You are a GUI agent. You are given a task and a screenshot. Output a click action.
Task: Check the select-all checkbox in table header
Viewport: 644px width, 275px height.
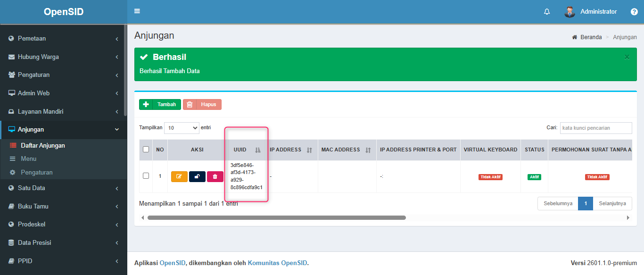coord(146,150)
